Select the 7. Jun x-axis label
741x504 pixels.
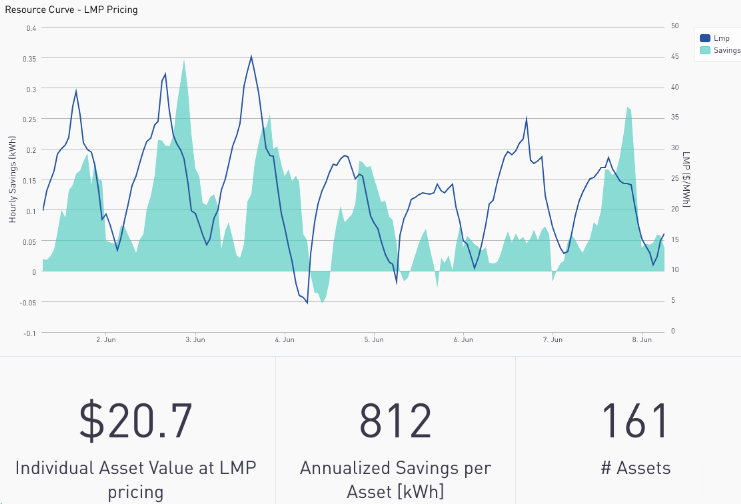(x=552, y=340)
